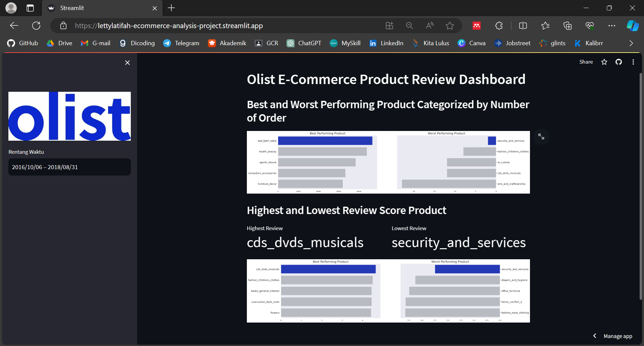This screenshot has width=644, height=346.
Task: Activate Read aloud icon
Action: pyautogui.click(x=430, y=25)
